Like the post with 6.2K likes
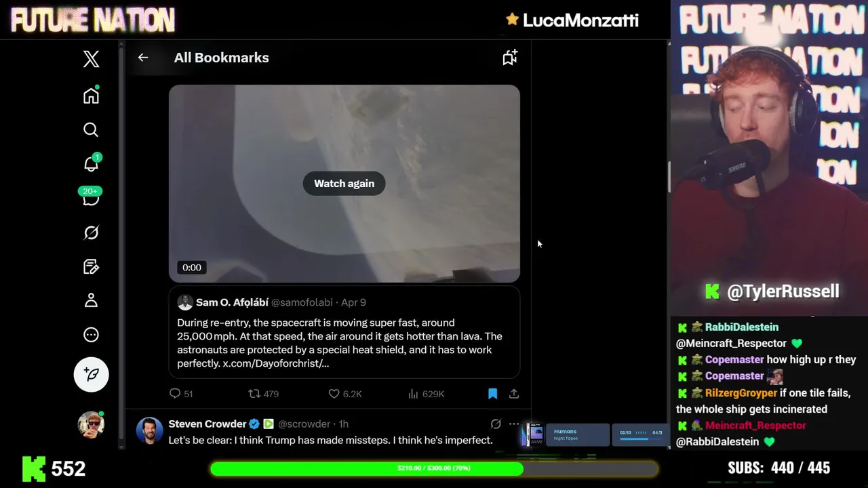 [x=345, y=394]
